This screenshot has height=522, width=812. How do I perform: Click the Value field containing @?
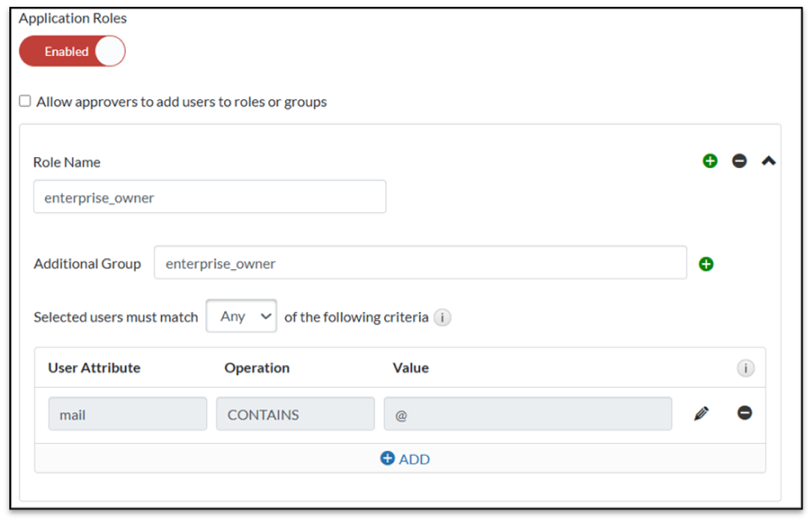(x=527, y=414)
